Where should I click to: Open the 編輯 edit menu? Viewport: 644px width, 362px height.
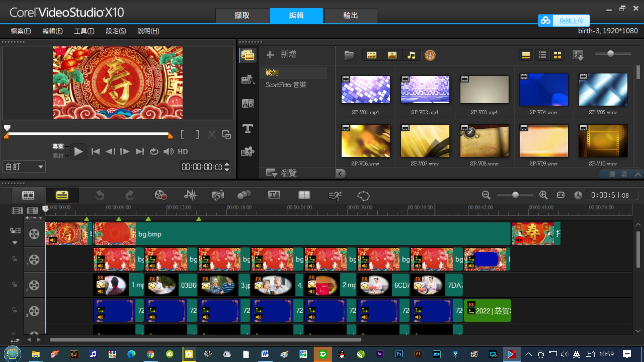coord(52,31)
